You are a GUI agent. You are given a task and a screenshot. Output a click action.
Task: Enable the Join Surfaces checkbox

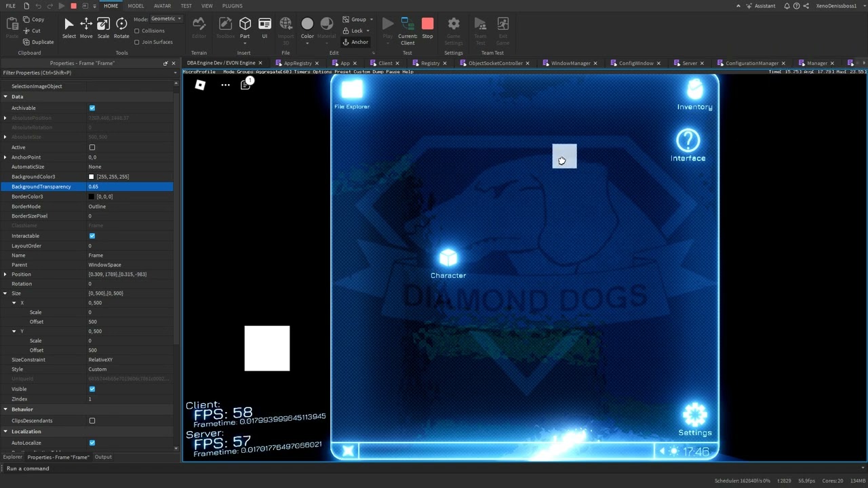coord(137,42)
